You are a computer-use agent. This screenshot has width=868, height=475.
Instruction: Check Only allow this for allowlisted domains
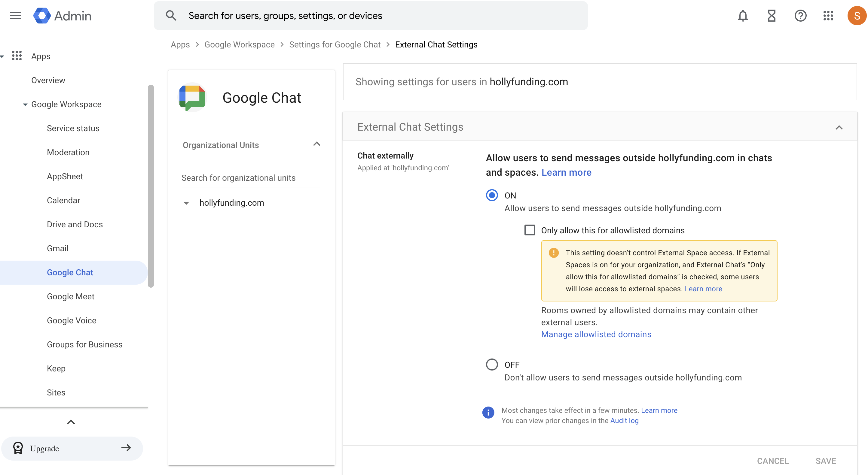click(x=530, y=230)
